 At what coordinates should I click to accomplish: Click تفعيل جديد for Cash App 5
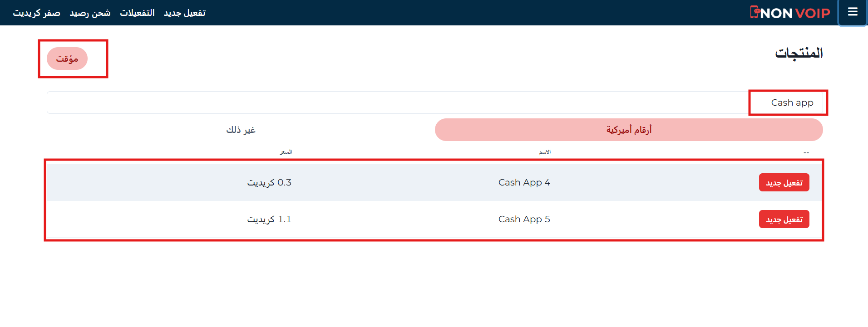point(784,219)
